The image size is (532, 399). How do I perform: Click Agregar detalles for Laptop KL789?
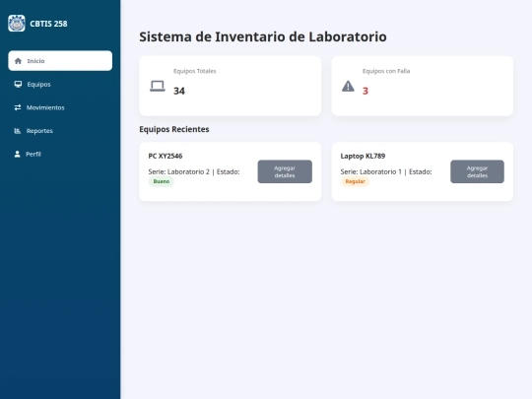[x=477, y=171]
